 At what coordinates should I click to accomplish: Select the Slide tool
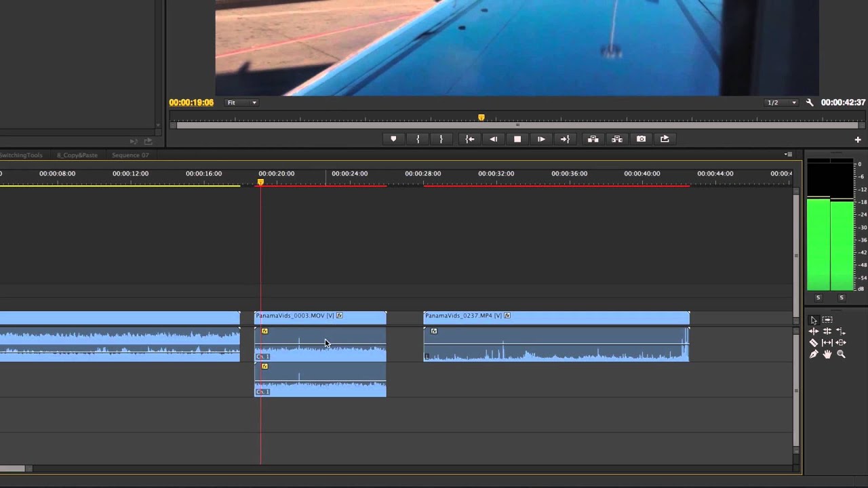click(x=841, y=343)
